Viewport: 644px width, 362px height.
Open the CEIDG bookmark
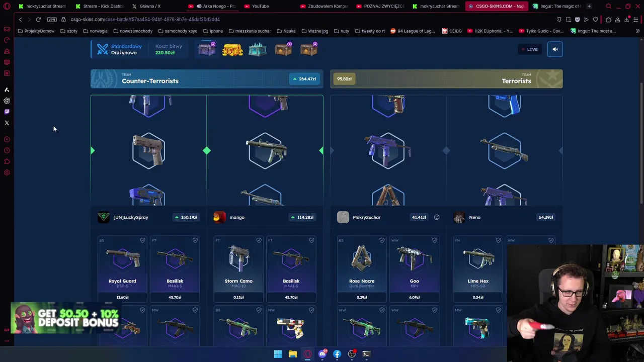[x=452, y=31]
